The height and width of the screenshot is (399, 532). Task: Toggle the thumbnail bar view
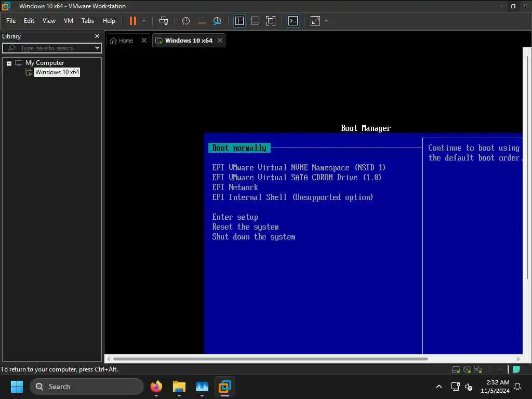tap(255, 21)
